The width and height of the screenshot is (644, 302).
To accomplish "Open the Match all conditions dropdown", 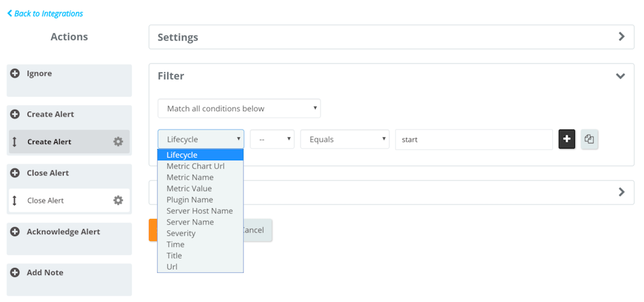I will point(239,109).
